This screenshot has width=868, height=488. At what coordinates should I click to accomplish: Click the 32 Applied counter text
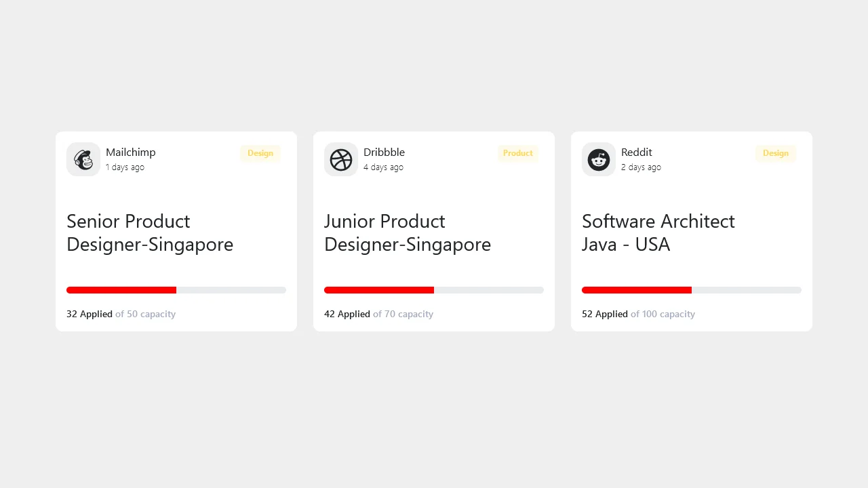pos(89,314)
